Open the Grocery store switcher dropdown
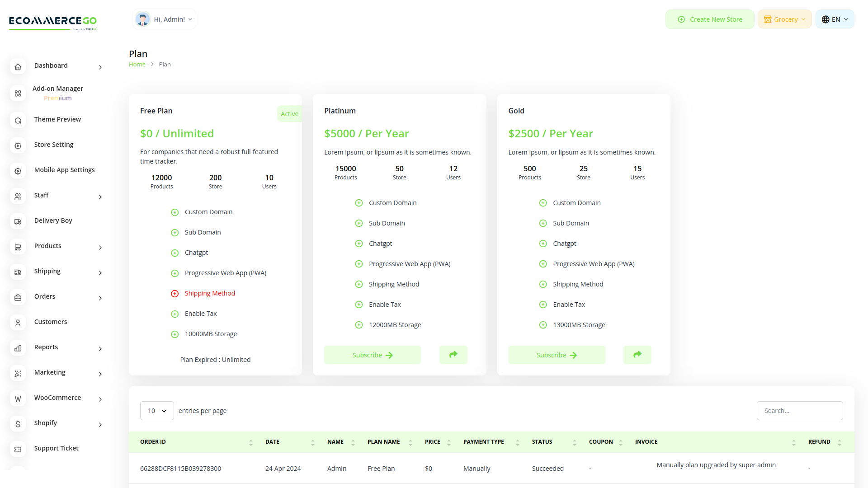Screen dimensions: 868x488 tap(784, 19)
